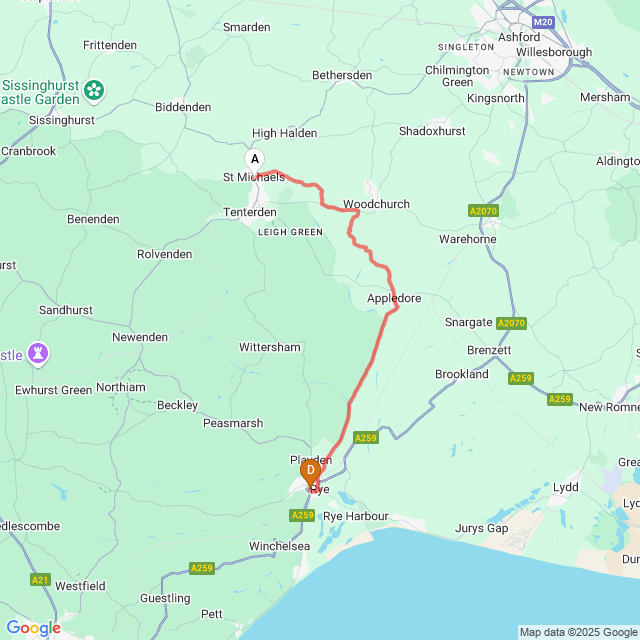The width and height of the screenshot is (640, 640).
Task: Open the Google logo link
Action: 33,628
